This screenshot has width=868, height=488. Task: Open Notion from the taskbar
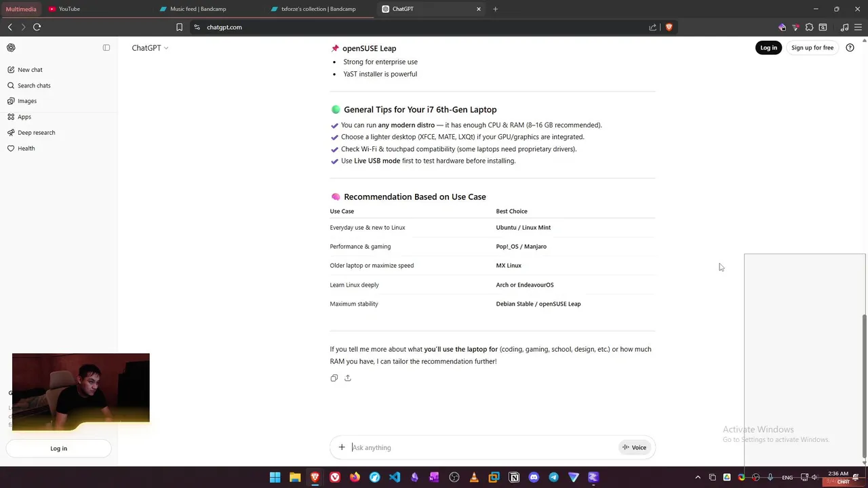click(514, 477)
